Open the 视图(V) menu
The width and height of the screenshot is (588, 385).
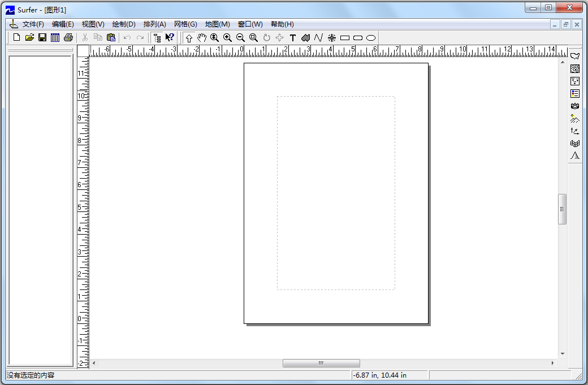point(93,24)
